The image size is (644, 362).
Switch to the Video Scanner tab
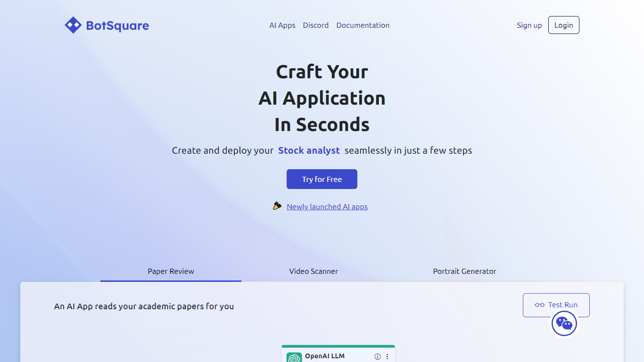click(x=314, y=271)
